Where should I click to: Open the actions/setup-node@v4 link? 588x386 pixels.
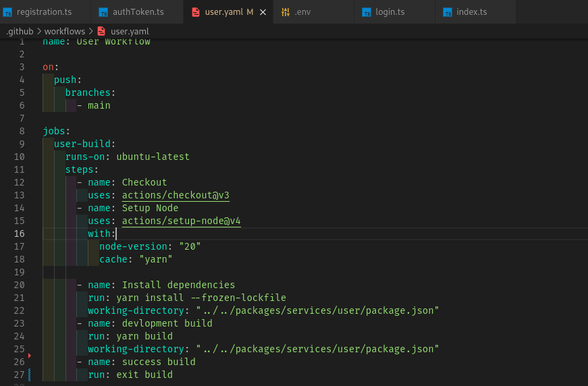tap(181, 221)
